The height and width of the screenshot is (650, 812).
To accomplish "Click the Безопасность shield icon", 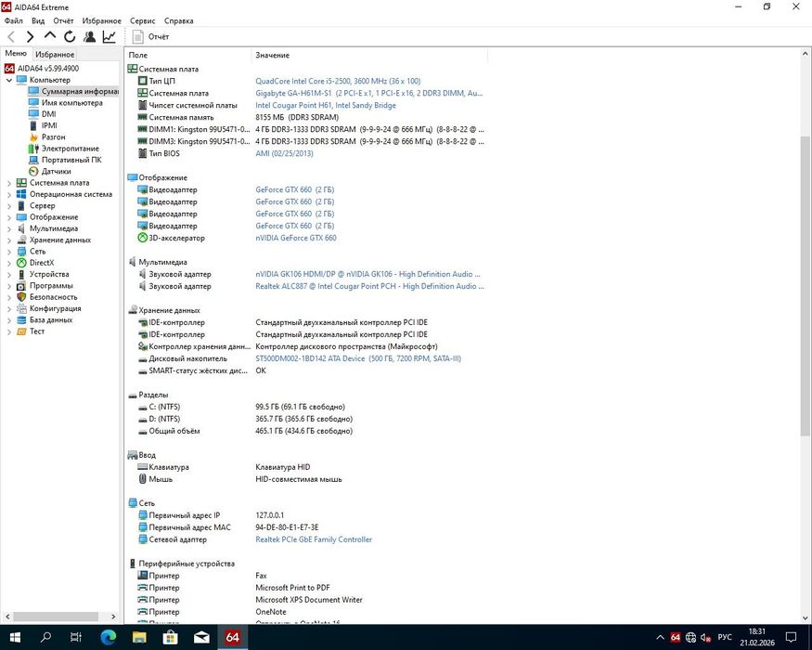I will coord(21,297).
